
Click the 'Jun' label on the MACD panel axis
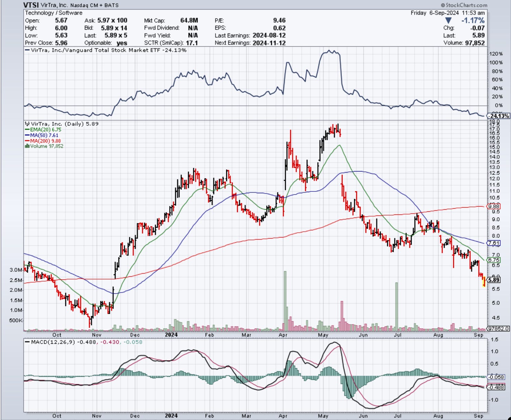point(363,416)
